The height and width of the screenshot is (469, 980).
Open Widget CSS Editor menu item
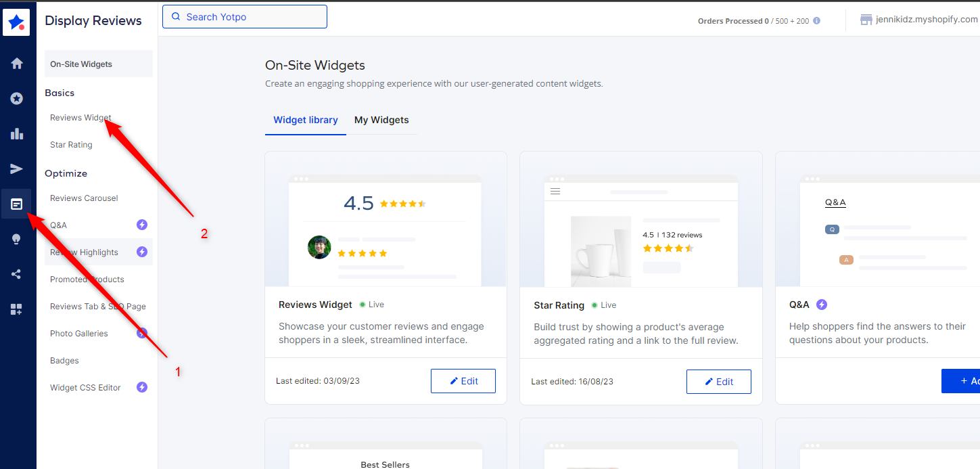click(85, 388)
